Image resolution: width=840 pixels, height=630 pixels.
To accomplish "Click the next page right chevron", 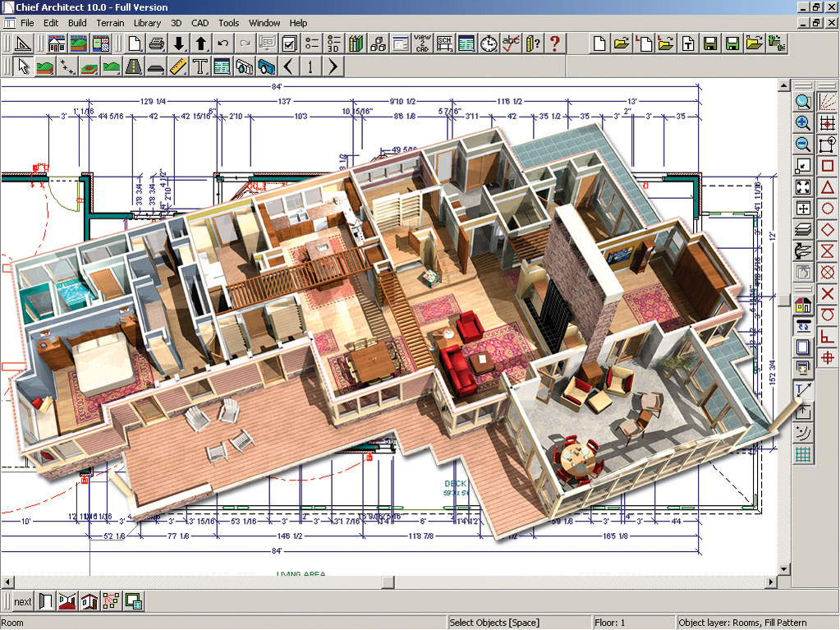I will pyautogui.click(x=333, y=67).
